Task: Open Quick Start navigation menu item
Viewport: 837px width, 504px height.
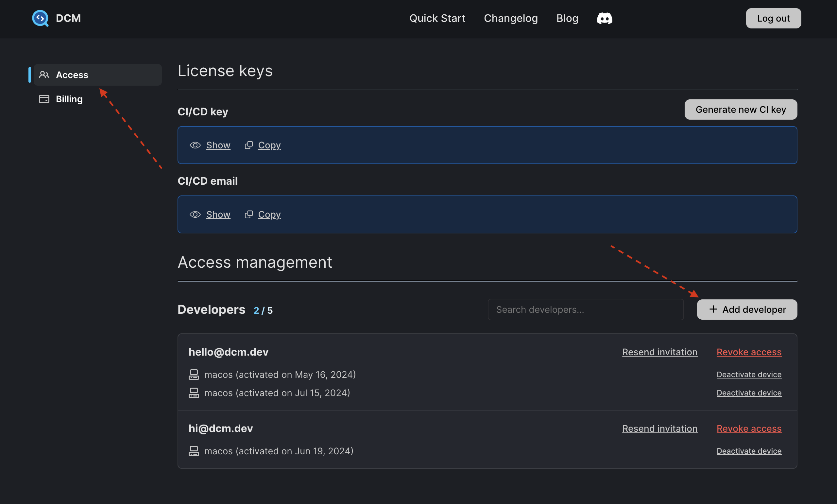Action: click(x=437, y=17)
